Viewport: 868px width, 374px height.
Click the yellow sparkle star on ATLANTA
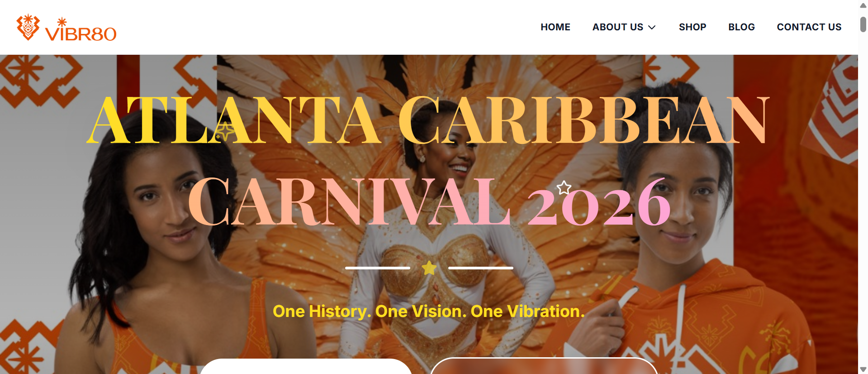(x=225, y=131)
